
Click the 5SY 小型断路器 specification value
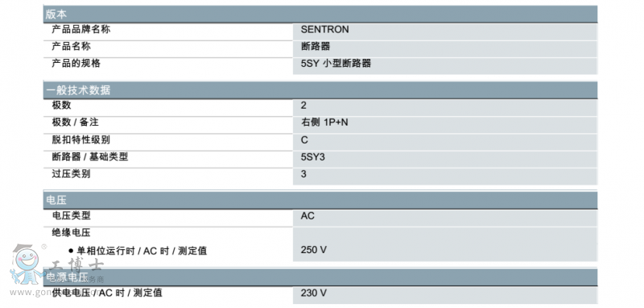[x=336, y=64]
